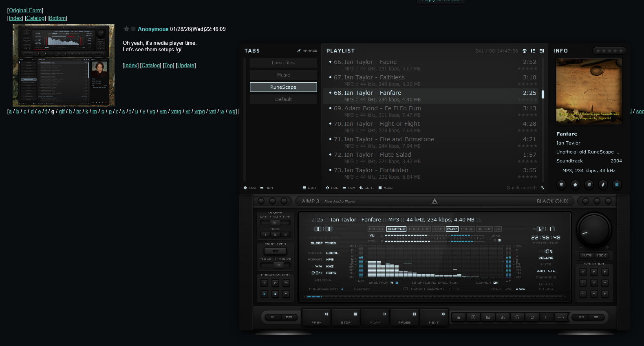Screen dimensions: 644x346
Task: Open the playlist MISC menu
Action: point(386,188)
